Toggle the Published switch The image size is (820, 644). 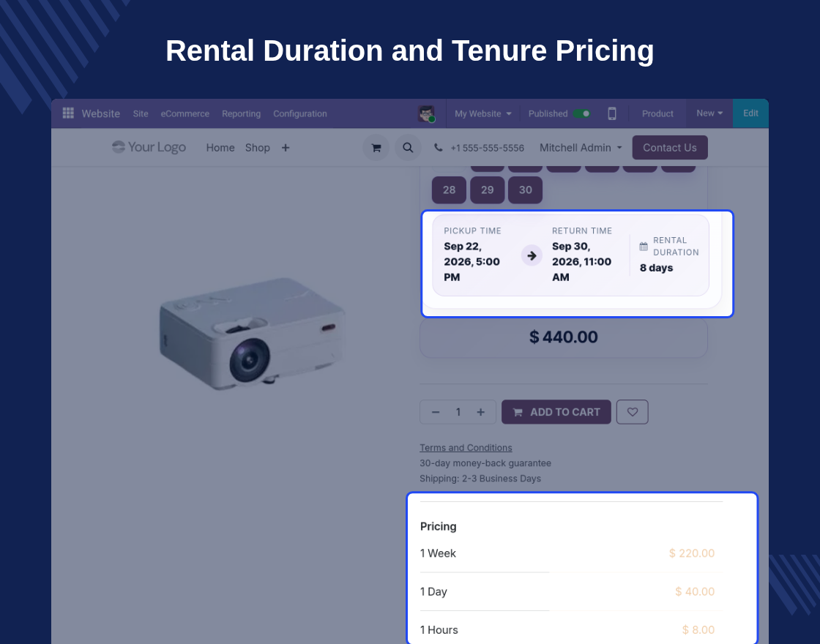[x=581, y=113]
